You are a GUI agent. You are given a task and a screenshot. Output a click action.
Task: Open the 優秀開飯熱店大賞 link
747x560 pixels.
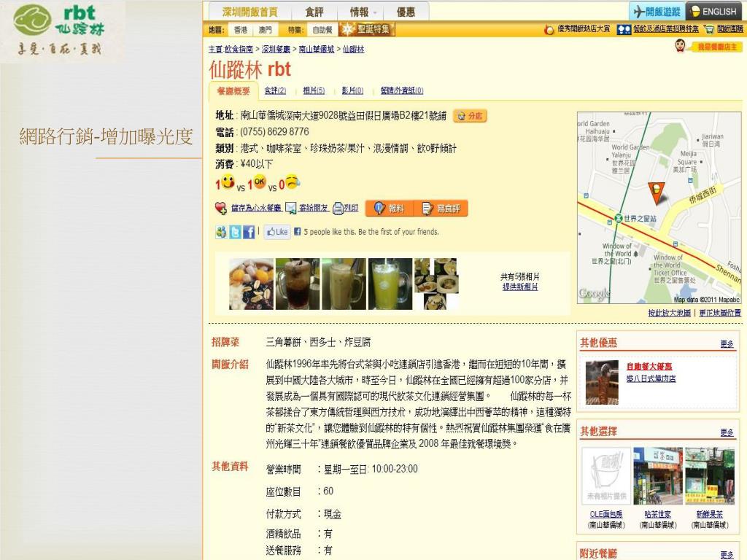click(x=584, y=29)
